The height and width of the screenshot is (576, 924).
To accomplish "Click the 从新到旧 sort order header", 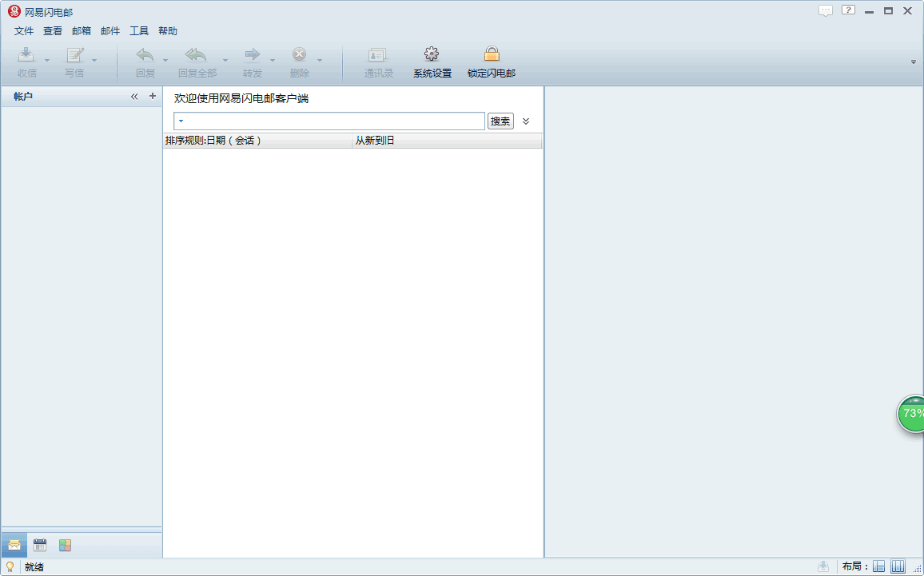I will pyautogui.click(x=447, y=141).
